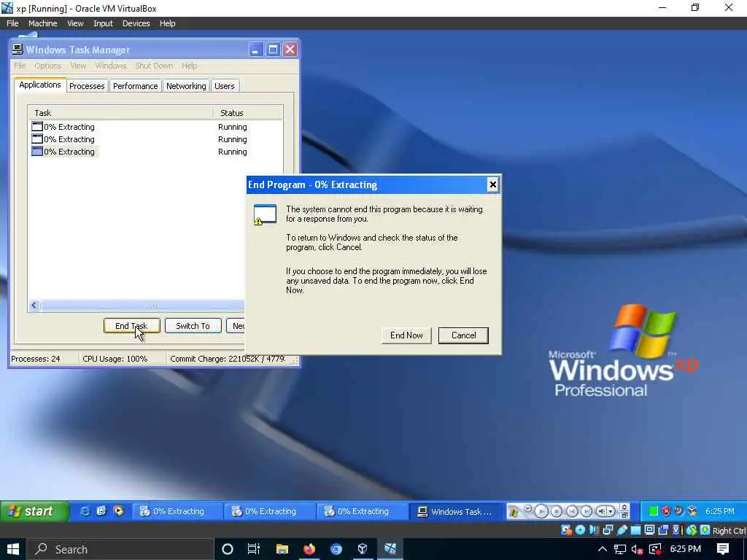Viewport: 747px width, 560px height.
Task: Click host volume muted tray icon
Action: point(637,549)
